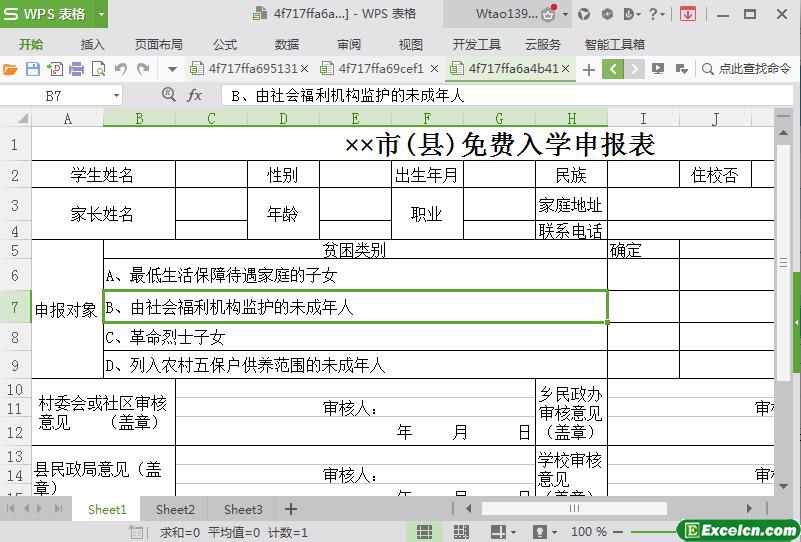Click cell A、最低生活保障待遇家庭的子女
This screenshot has width=801, height=542.
[x=355, y=275]
